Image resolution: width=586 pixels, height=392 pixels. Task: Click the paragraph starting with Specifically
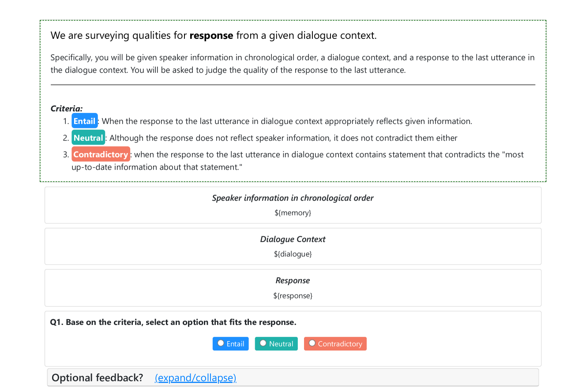(293, 63)
